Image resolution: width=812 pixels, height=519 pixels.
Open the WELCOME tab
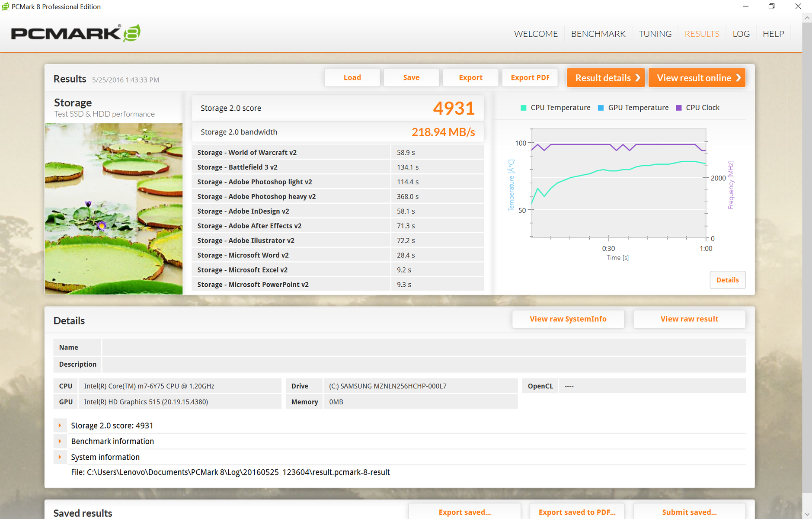coord(536,34)
